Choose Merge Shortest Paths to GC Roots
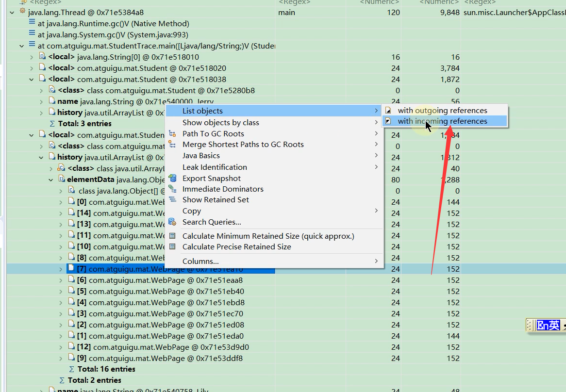Image resolution: width=566 pixels, height=392 pixels. click(x=274, y=145)
